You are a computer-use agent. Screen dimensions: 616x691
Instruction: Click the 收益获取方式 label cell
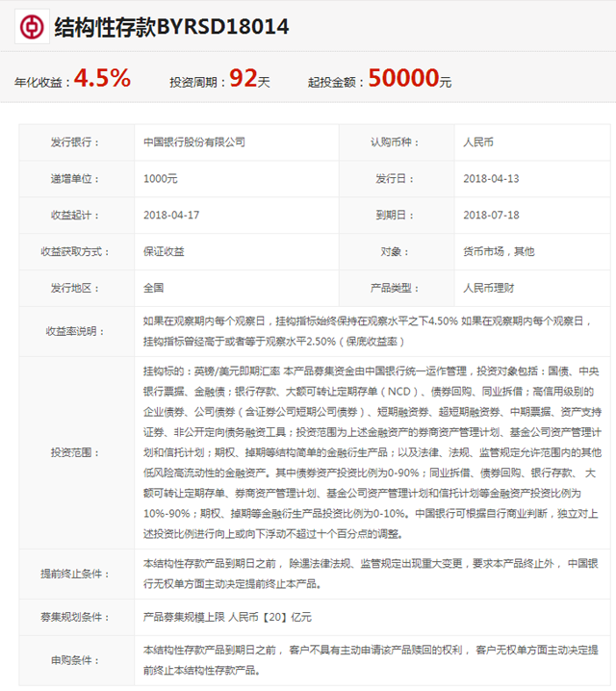point(77,251)
